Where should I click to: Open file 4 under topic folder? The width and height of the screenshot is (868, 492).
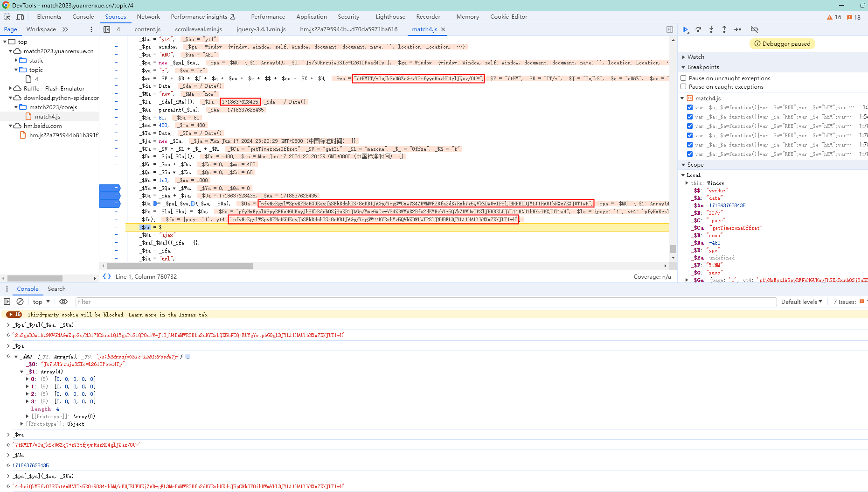click(36, 79)
